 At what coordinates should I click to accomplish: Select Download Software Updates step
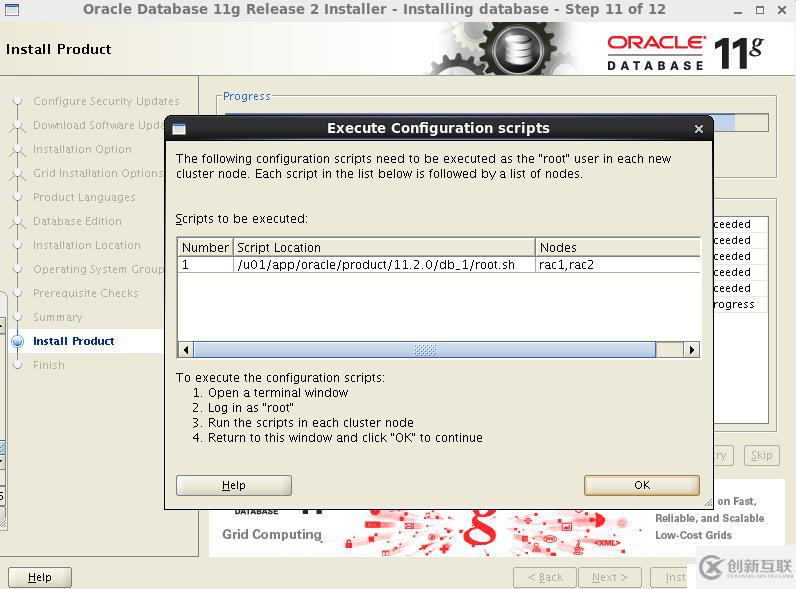[x=98, y=125]
